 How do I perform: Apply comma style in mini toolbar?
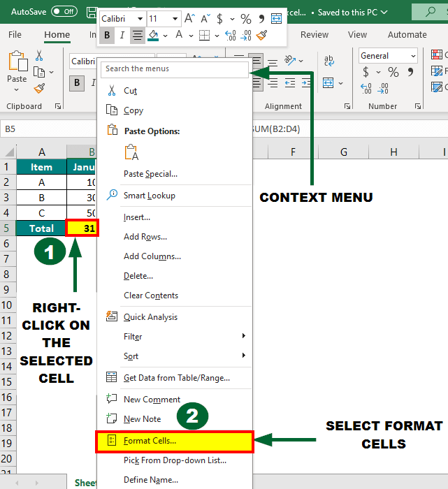261,19
